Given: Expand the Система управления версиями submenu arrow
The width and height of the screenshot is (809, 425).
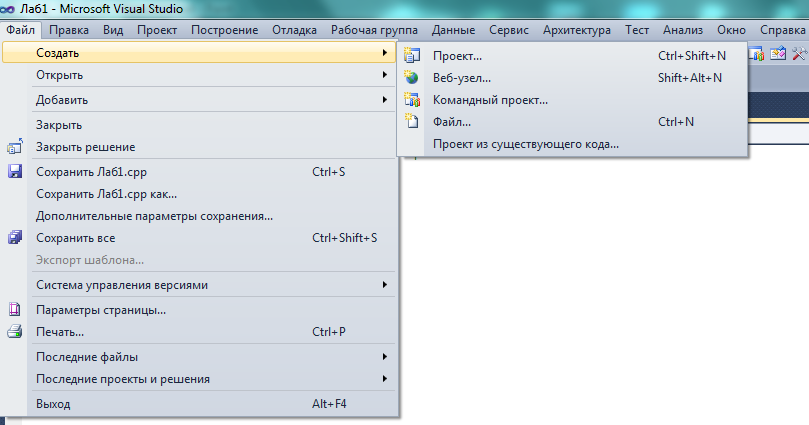Looking at the screenshot, I should 384,285.
